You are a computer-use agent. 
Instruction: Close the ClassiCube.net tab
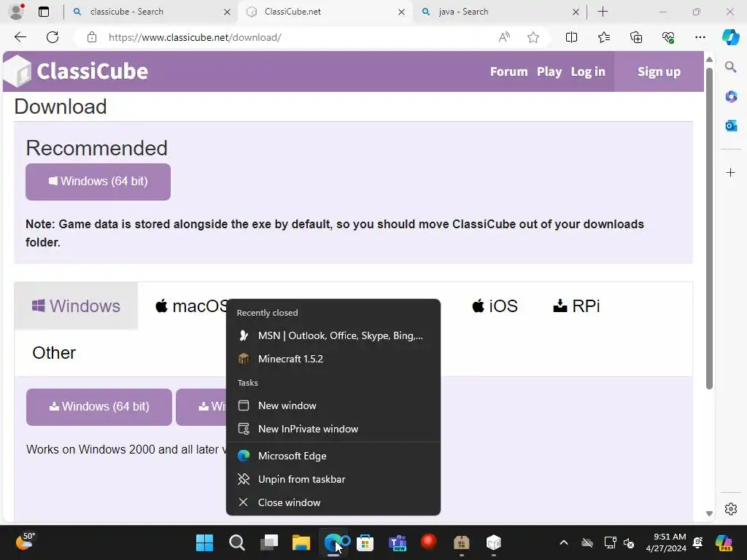(402, 12)
